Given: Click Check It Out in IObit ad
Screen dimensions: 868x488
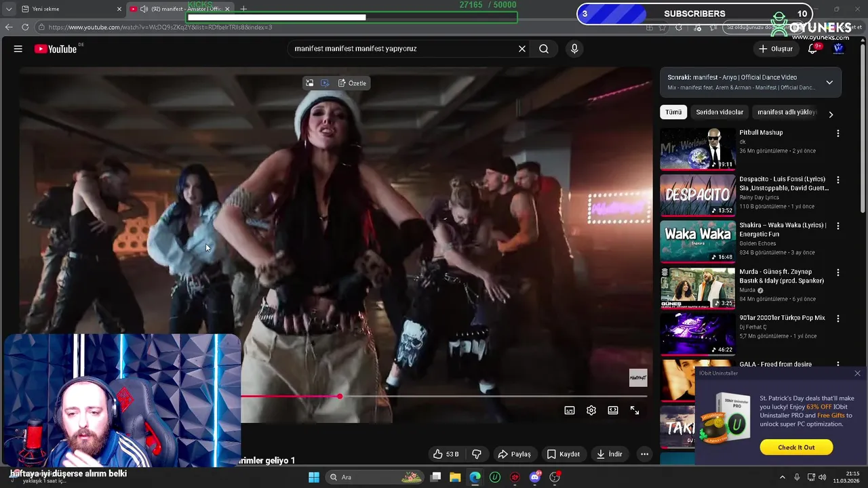Looking at the screenshot, I should [796, 447].
